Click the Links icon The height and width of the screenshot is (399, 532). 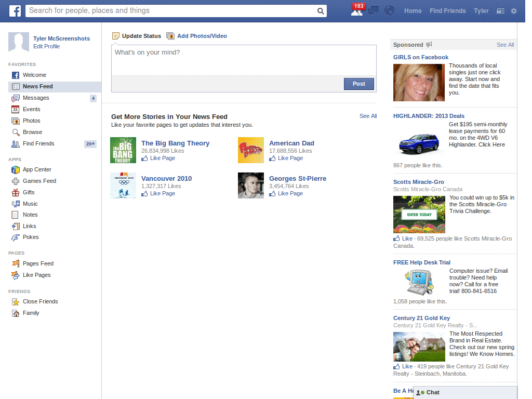pyautogui.click(x=15, y=227)
